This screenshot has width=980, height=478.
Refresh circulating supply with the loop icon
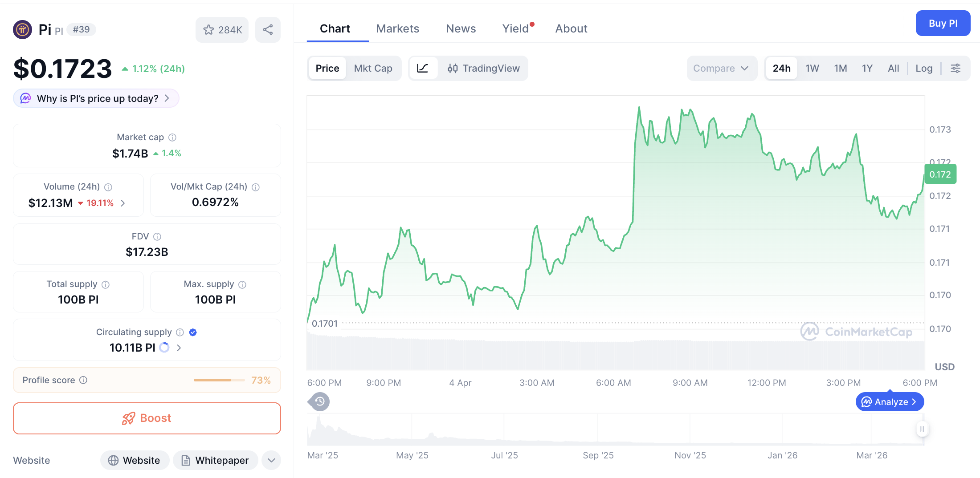[x=164, y=348]
